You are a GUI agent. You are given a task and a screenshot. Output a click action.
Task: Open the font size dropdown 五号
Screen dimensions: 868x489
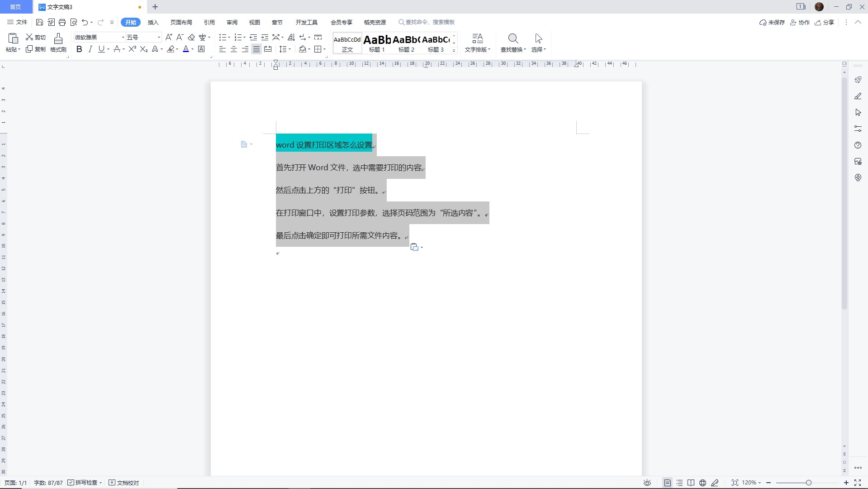(158, 37)
